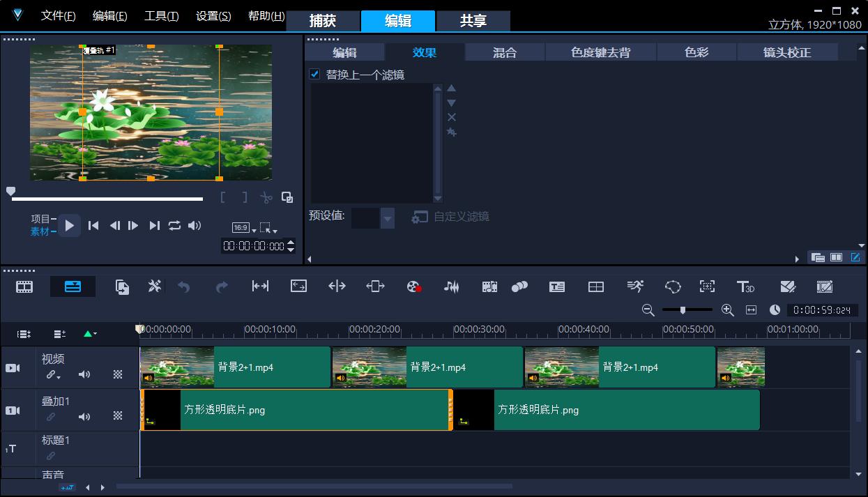The height and width of the screenshot is (497, 868).
Task: Open the green chapter/cue point menu
Action: tap(90, 334)
